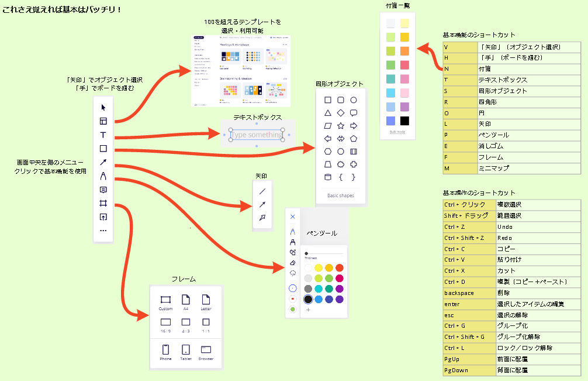Screen dimensions: 588x381
Task: Open the Templates tool in the left toolbar
Action: click(103, 121)
